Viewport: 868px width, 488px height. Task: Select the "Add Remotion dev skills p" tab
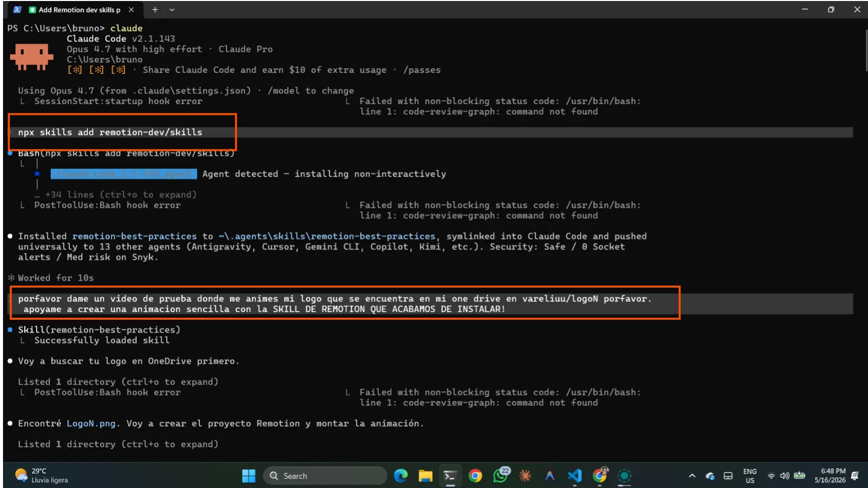pyautogui.click(x=75, y=10)
